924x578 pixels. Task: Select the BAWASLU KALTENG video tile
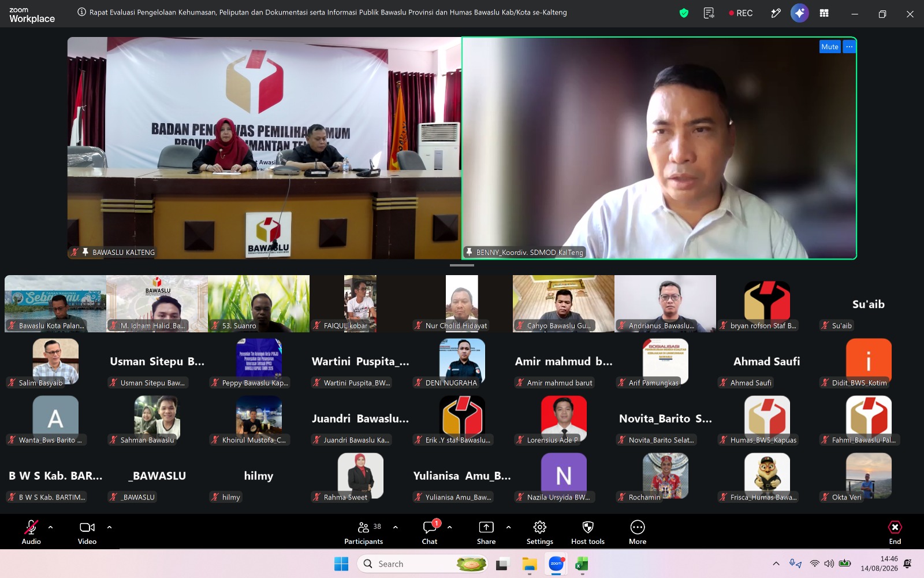point(264,148)
